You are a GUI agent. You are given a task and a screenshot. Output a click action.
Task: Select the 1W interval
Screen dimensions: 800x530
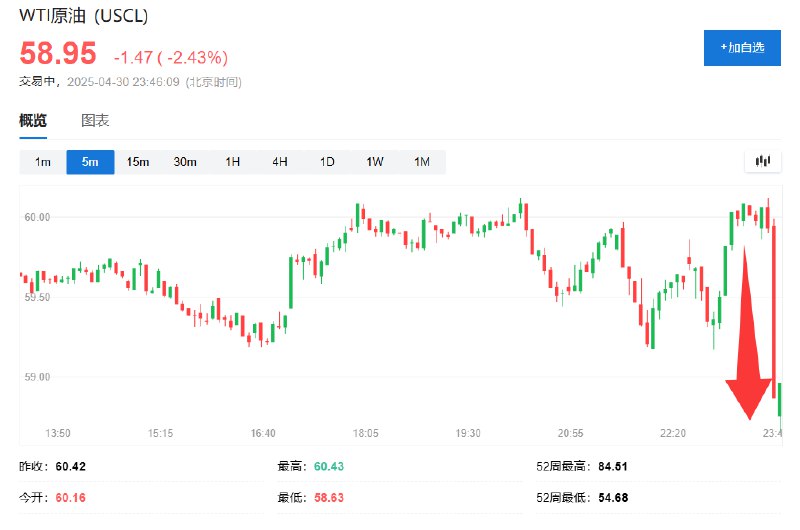click(374, 162)
